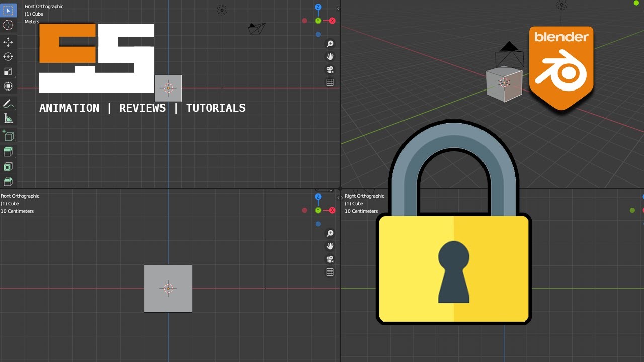Activate the Rotate tool
Screen dimensions: 644x362
(x=8, y=57)
